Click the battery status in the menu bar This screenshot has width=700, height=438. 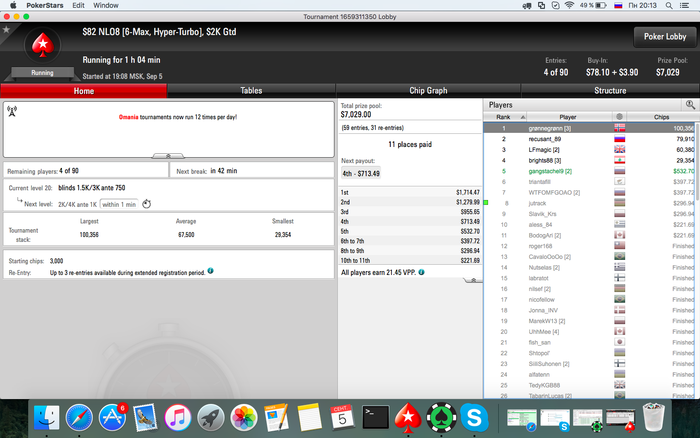point(594,5)
